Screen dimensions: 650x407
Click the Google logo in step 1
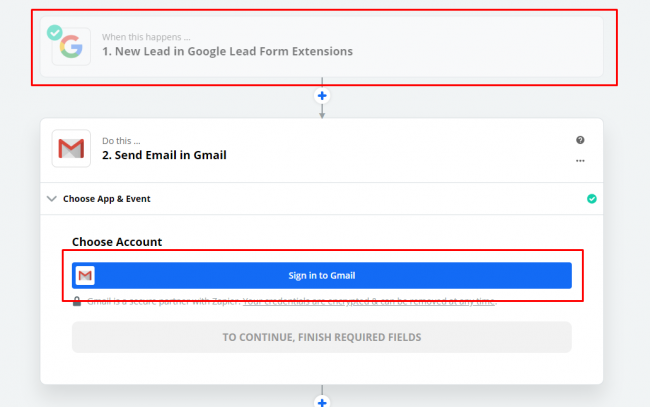(x=71, y=46)
